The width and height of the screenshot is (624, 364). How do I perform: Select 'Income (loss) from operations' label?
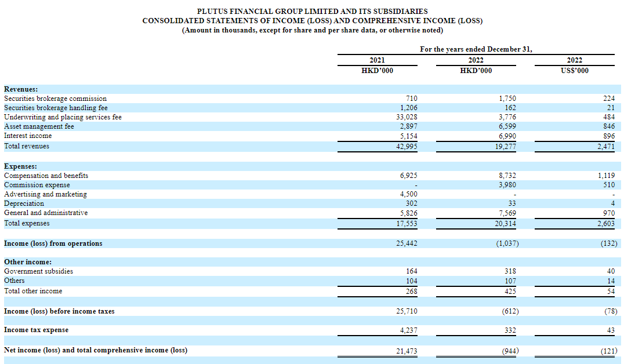pyautogui.click(x=53, y=243)
